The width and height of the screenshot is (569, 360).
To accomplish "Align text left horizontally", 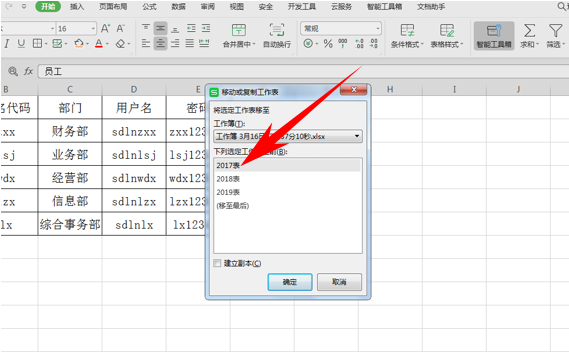I will (146, 44).
